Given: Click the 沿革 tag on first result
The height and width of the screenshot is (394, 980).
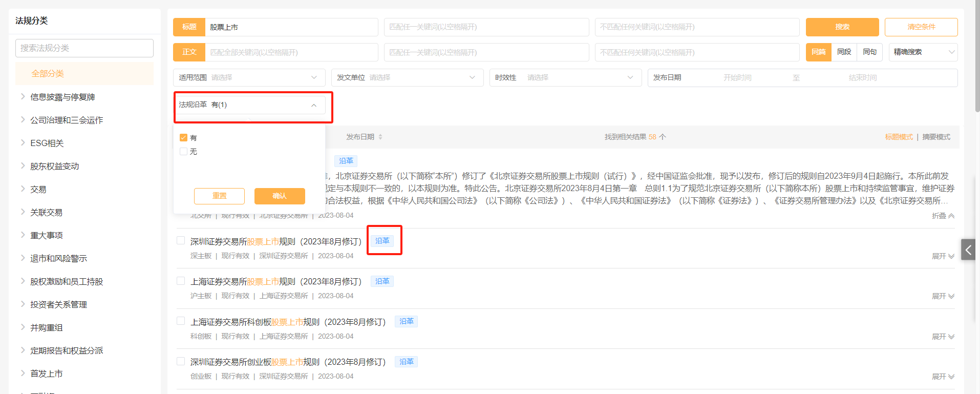Looking at the screenshot, I should (346, 161).
